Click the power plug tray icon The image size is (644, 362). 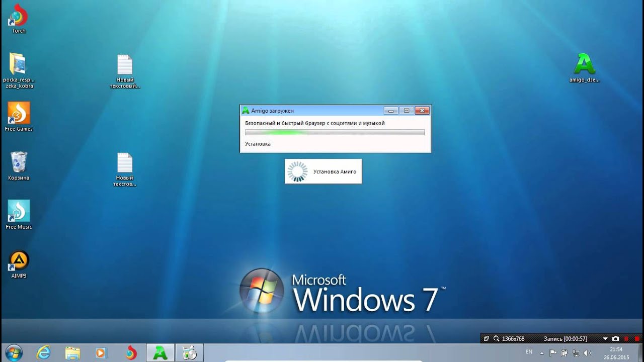point(565,353)
